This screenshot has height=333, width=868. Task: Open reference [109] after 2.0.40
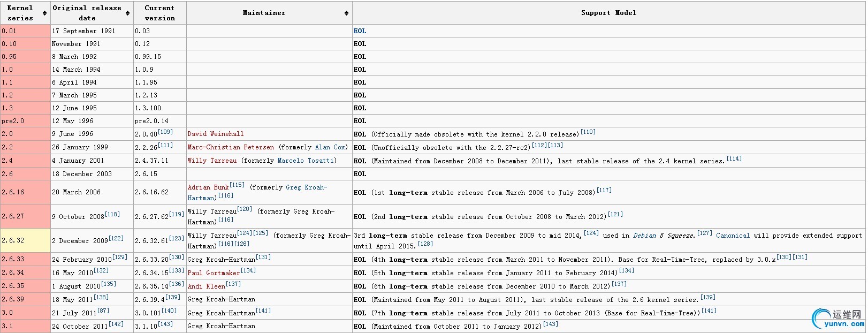pyautogui.click(x=165, y=132)
